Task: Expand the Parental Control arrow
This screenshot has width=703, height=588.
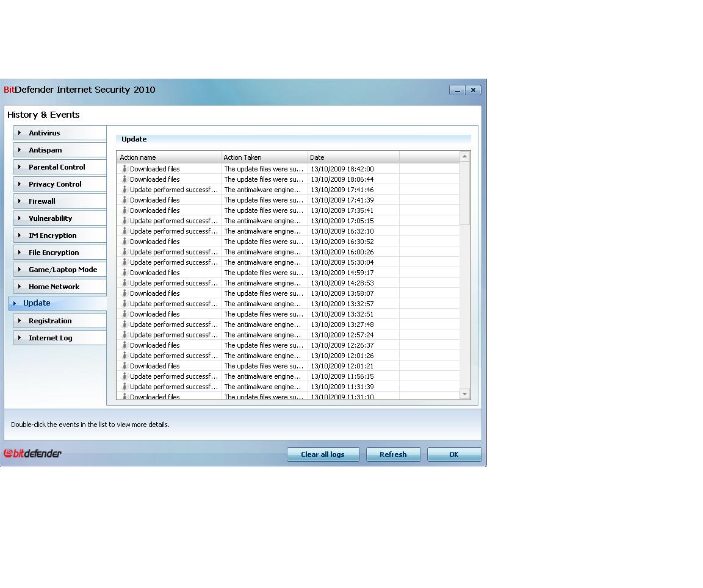Action: (x=20, y=167)
